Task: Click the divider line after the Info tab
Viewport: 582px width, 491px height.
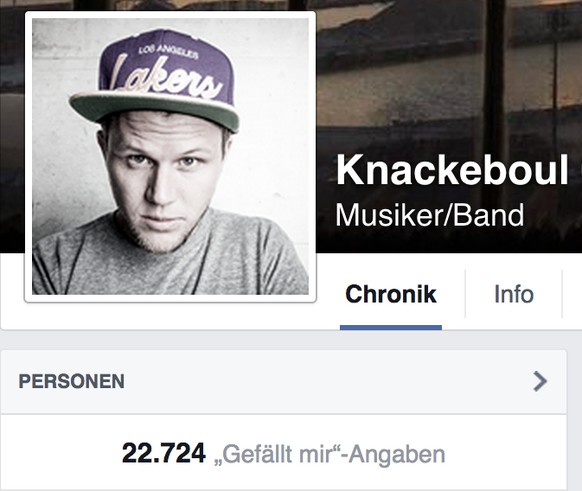Action: point(562,294)
